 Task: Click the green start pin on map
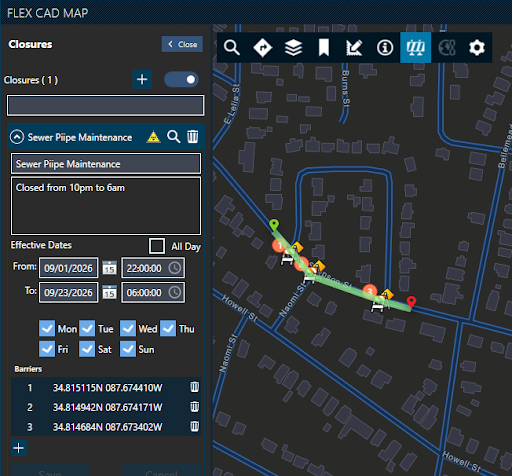pos(274,225)
